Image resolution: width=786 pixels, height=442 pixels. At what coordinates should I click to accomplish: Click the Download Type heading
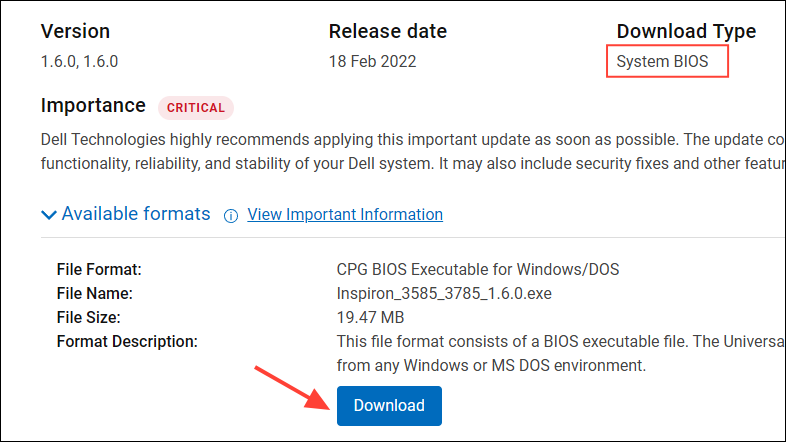point(686,32)
